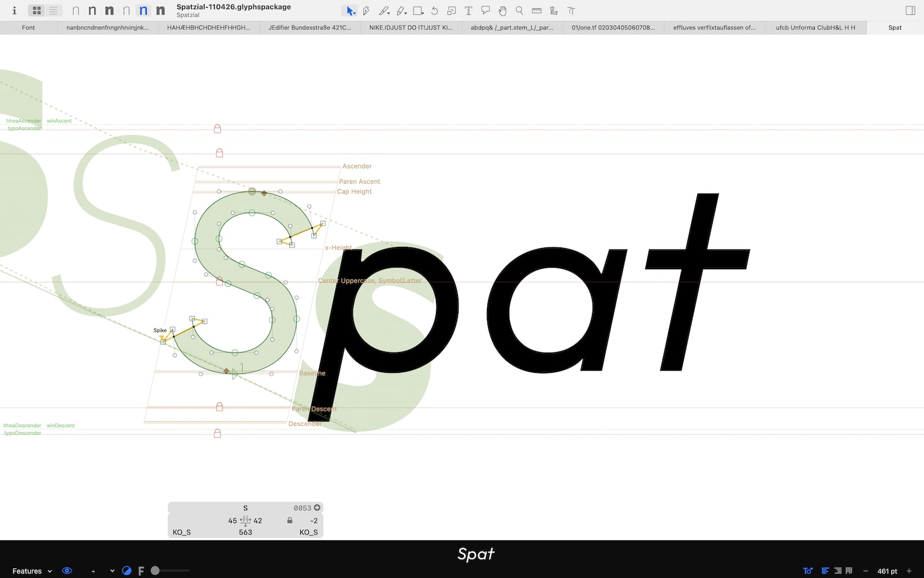
Task: Open the ufcb Unforma ClubH&L tab
Action: pyautogui.click(x=815, y=27)
